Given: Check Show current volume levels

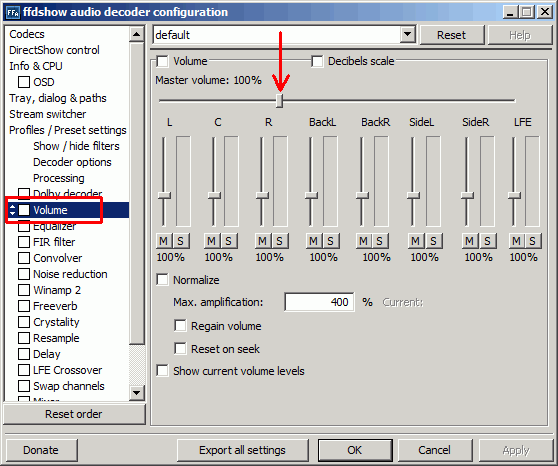Looking at the screenshot, I should tap(162, 371).
